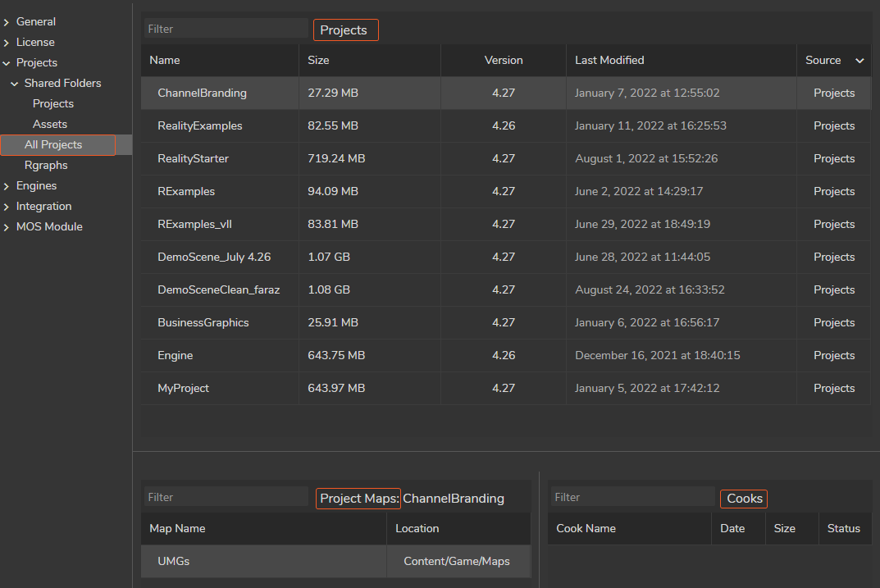The width and height of the screenshot is (880, 588).
Task: Open Rgraphs in the sidebar
Action: click(46, 166)
